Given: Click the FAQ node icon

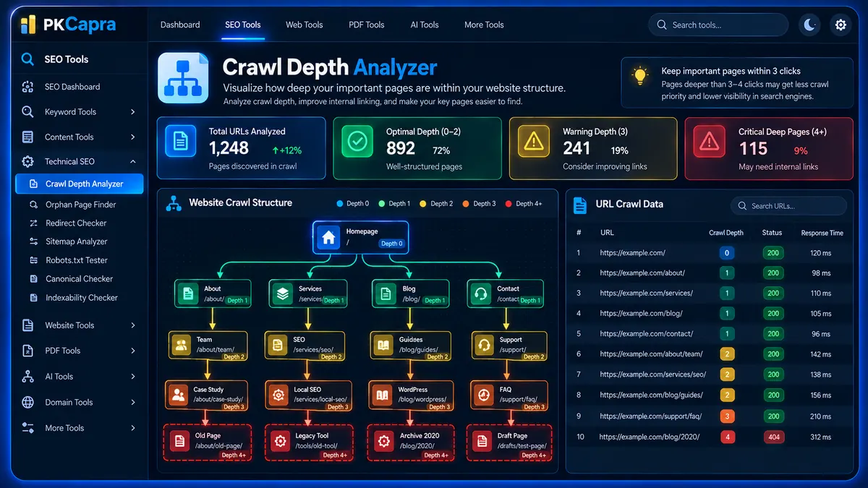Looking at the screenshot, I should point(483,395).
